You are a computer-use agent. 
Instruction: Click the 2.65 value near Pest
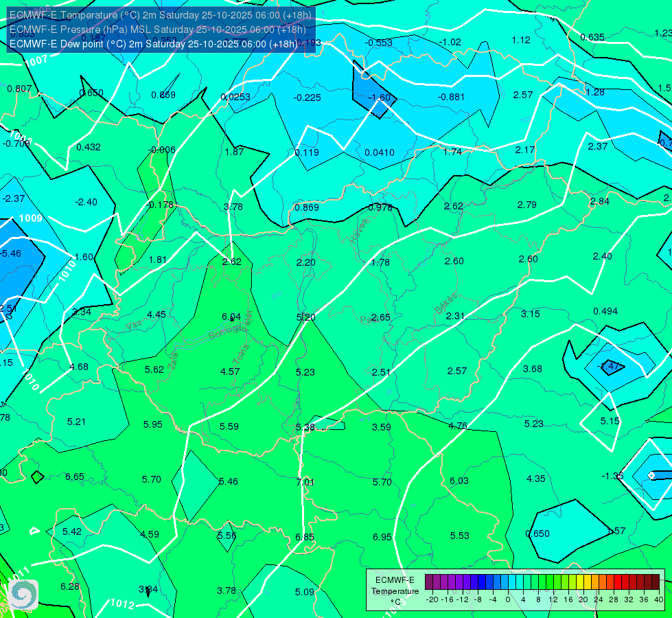(380, 317)
